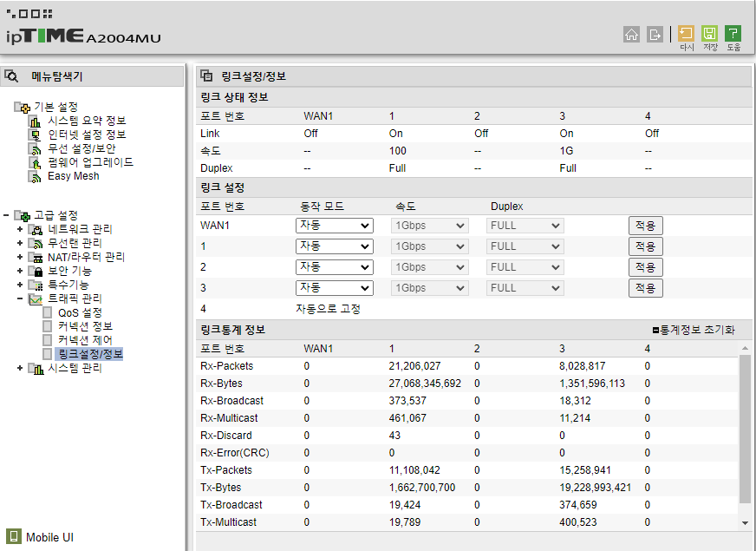Click the green 도움 help icon
Image resolution: width=756 pixels, height=551 pixels.
click(733, 34)
